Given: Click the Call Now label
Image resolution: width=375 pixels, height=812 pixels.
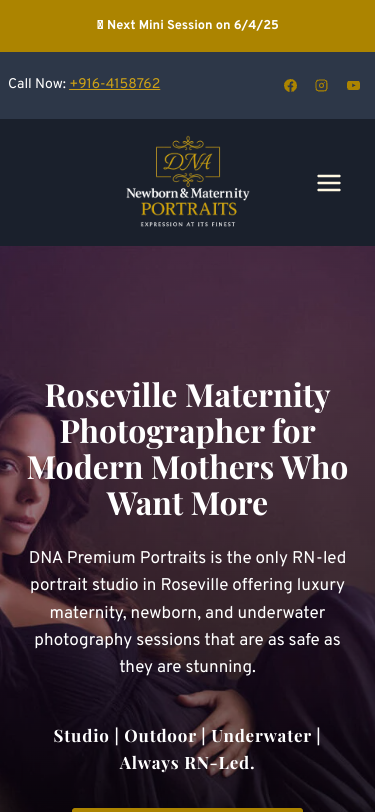Looking at the screenshot, I should (x=37, y=84).
